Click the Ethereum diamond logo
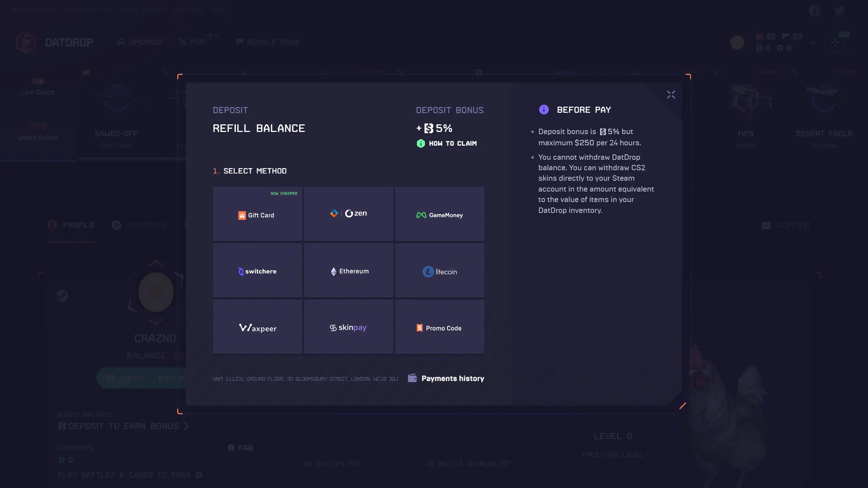Viewport: 868px width, 488px height. point(333,271)
